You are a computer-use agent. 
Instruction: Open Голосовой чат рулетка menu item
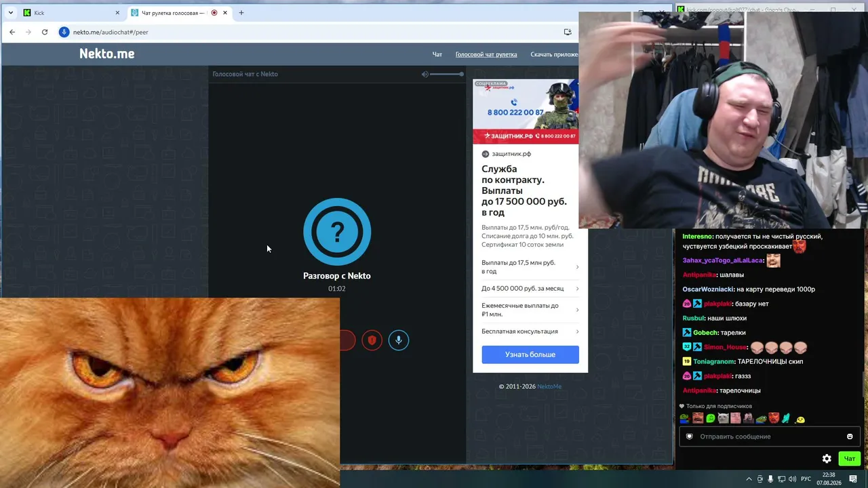486,54
